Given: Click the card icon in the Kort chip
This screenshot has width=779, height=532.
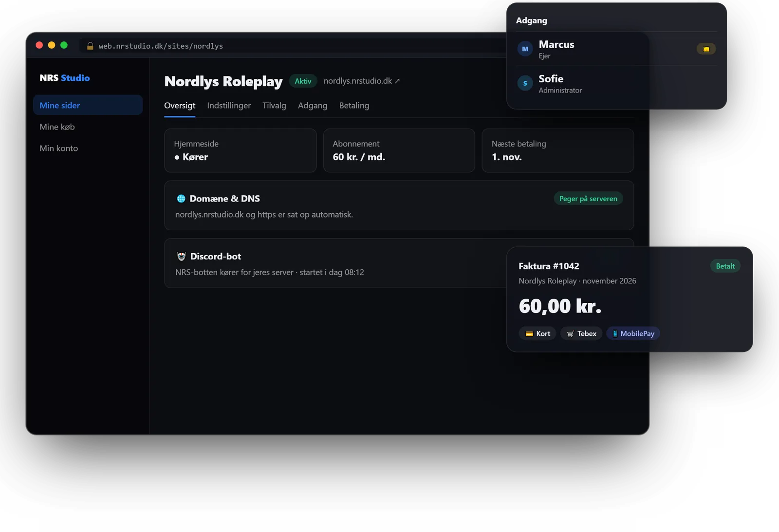Looking at the screenshot, I should coord(529,334).
